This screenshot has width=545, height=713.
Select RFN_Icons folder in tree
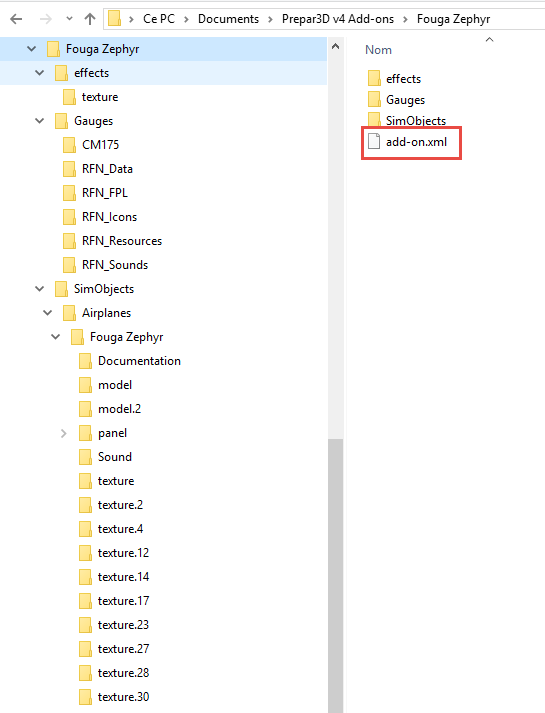click(109, 217)
